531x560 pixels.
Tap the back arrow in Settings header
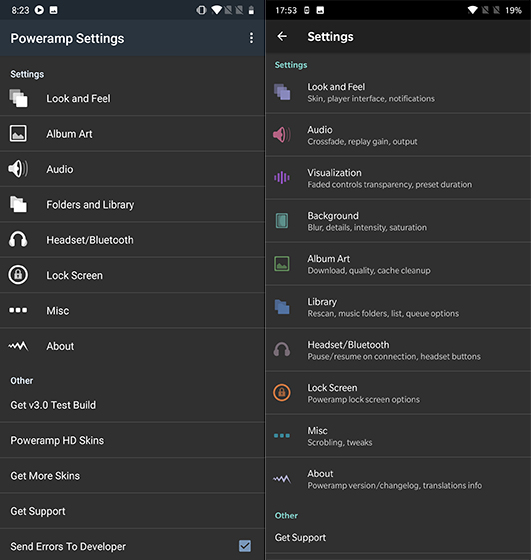pos(282,36)
